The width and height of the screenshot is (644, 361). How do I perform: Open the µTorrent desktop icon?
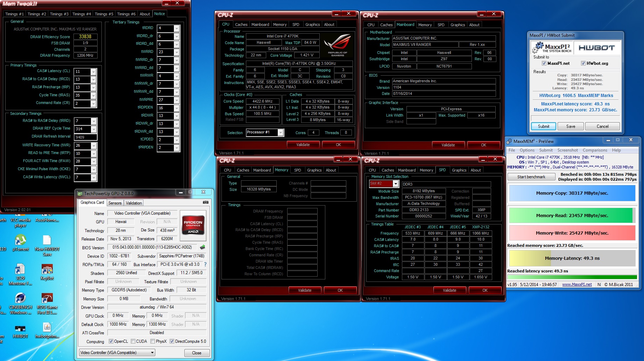click(20, 243)
